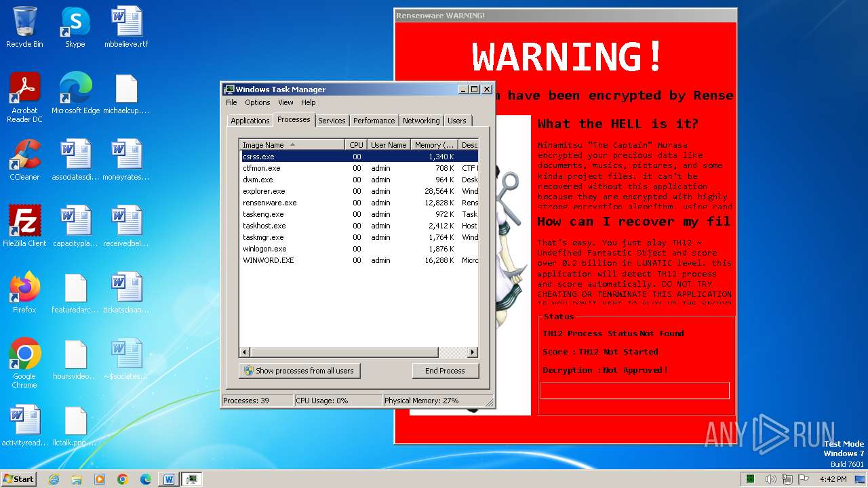Select taskeng.exe process row
This screenshot has height=488, width=868.
coord(358,214)
